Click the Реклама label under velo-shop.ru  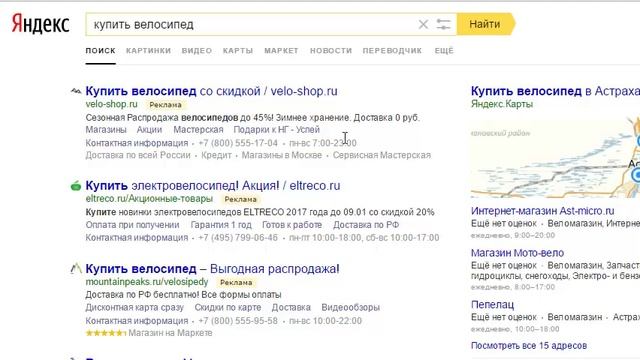pyautogui.click(x=165, y=105)
